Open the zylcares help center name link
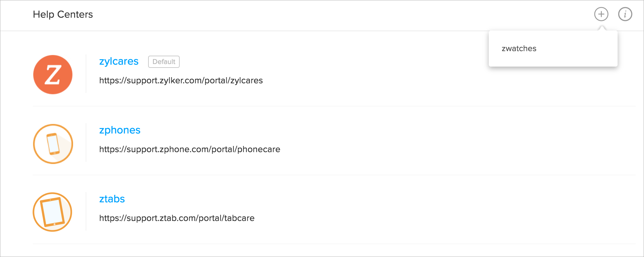This screenshot has height=257, width=644. 118,61
